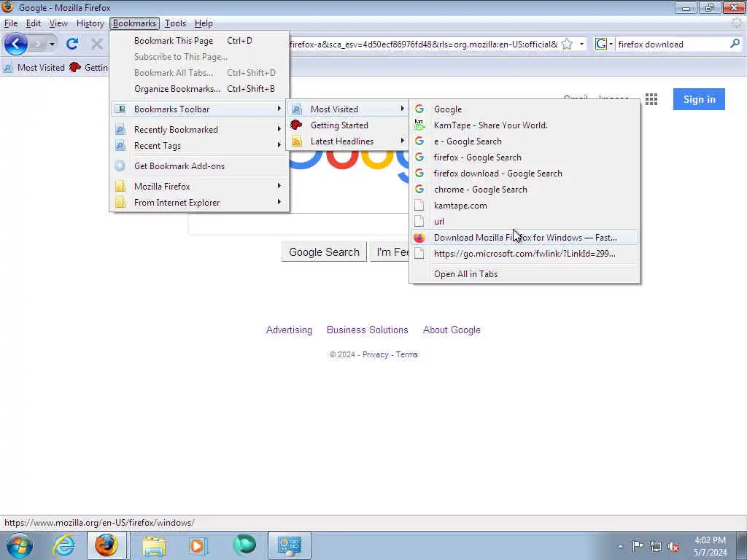
Task: Open Windows Media Player from taskbar
Action: tap(197, 545)
